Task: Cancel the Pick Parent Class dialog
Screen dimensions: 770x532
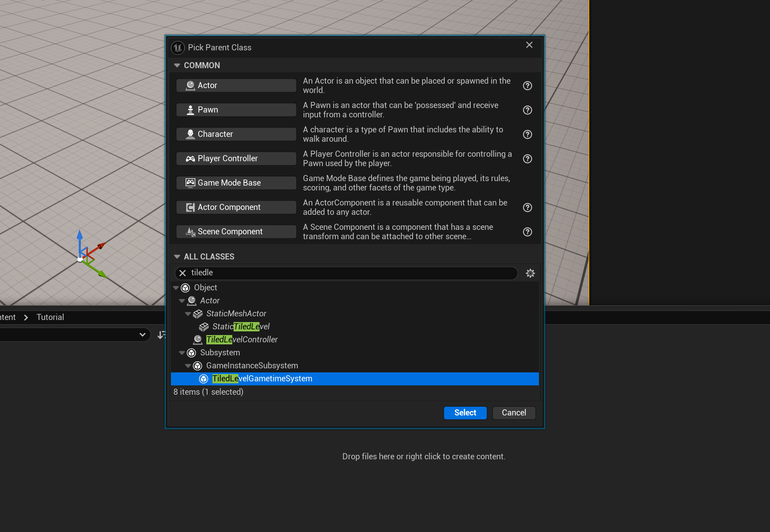Action: point(513,413)
